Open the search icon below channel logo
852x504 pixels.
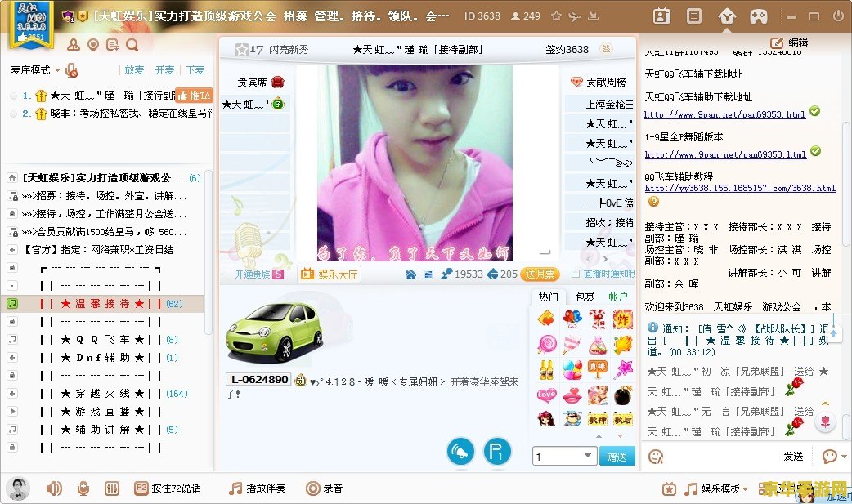coord(132,45)
